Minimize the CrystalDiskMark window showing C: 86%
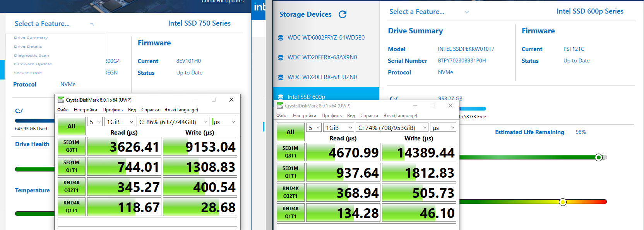 (196, 100)
